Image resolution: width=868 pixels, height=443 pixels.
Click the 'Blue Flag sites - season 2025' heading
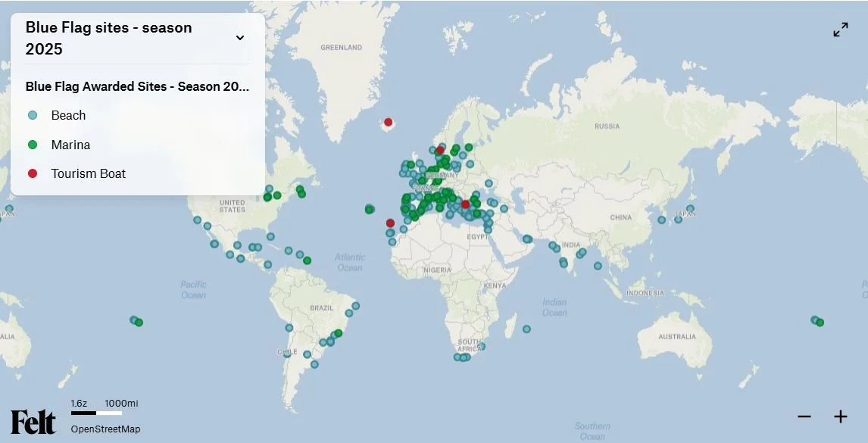108,38
